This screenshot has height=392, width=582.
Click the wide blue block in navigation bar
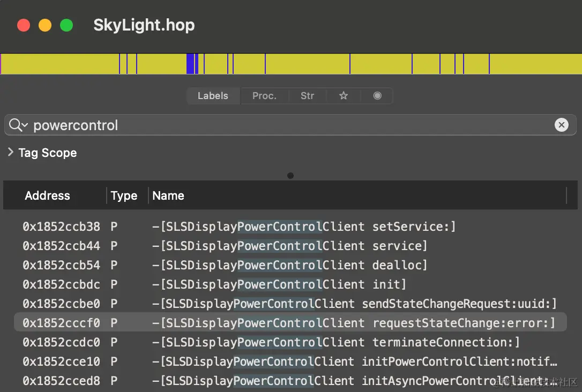pos(190,64)
